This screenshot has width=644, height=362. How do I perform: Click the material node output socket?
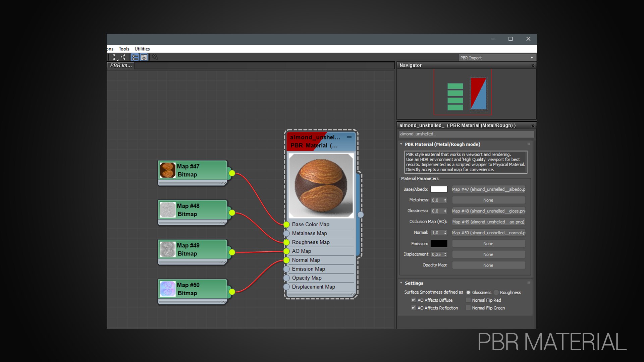point(361,215)
